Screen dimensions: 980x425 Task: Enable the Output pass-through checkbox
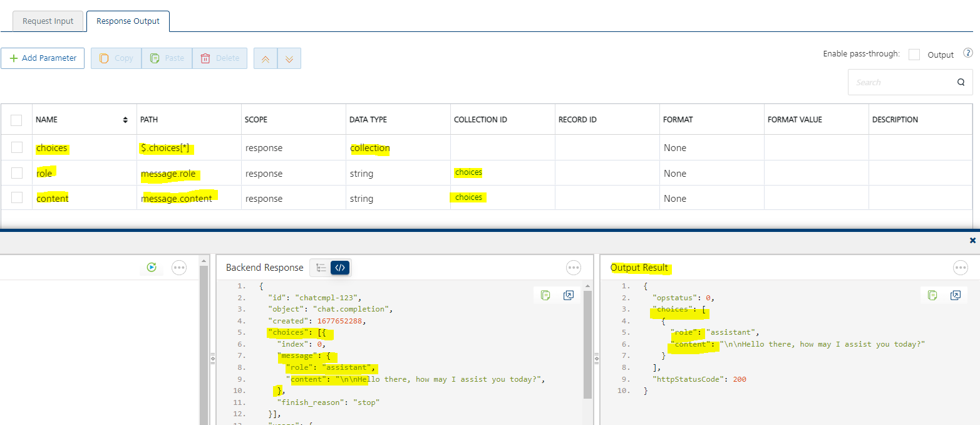[x=914, y=55]
